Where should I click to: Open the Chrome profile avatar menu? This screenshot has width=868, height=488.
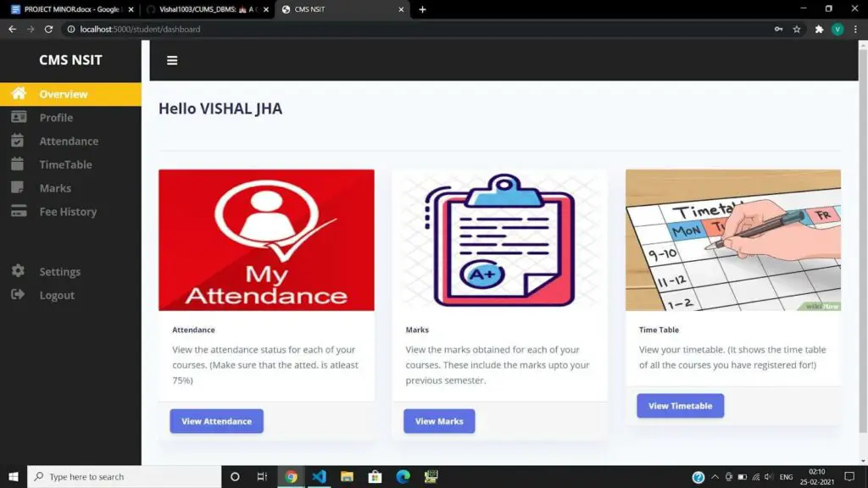[x=839, y=29]
